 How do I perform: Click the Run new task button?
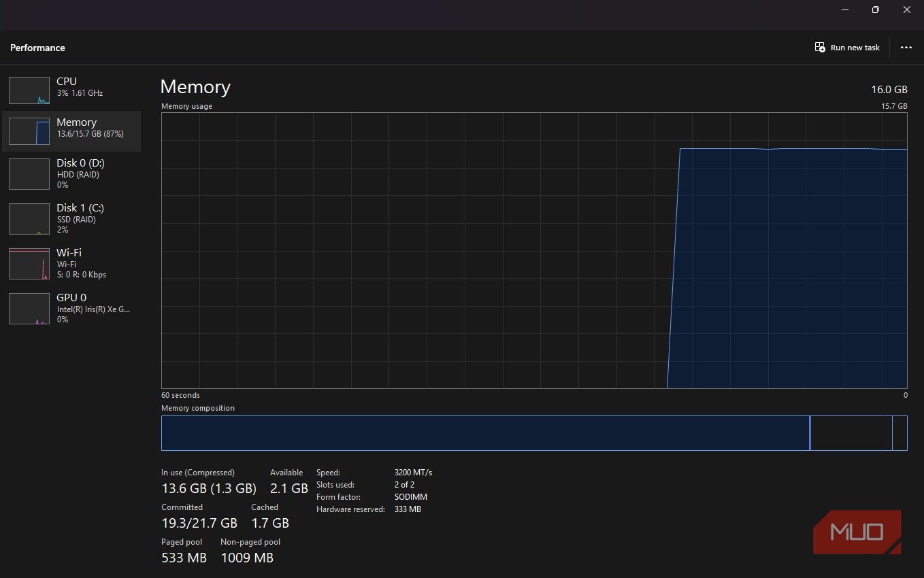coord(847,48)
